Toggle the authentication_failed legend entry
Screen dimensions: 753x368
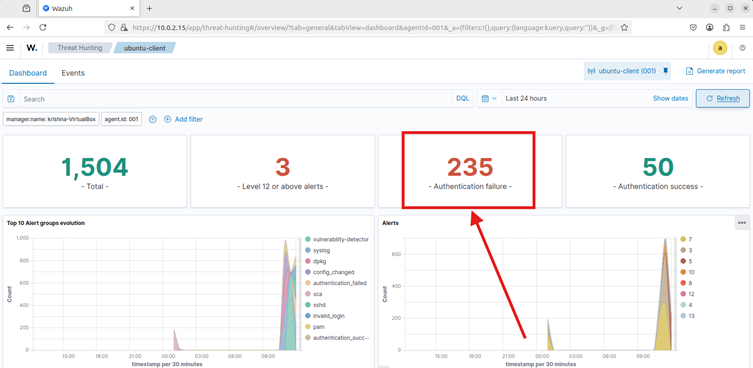pos(336,283)
